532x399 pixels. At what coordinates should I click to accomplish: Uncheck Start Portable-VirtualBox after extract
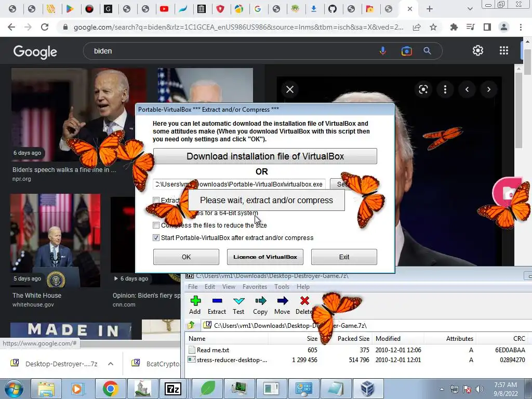pyautogui.click(x=156, y=237)
